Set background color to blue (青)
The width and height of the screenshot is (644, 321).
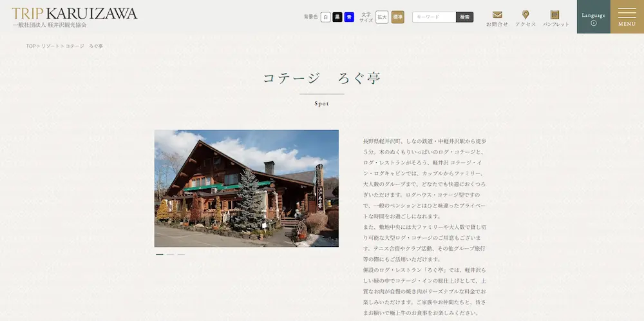349,17
